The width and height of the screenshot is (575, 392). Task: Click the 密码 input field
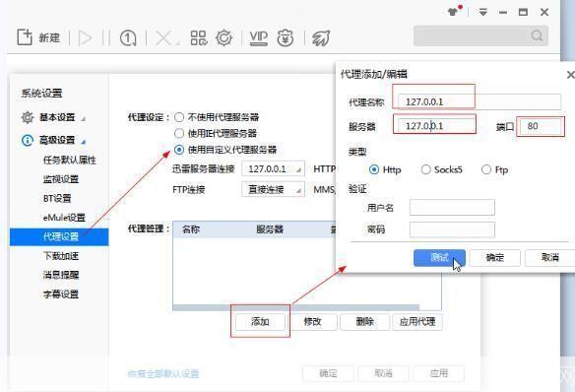[452, 229]
